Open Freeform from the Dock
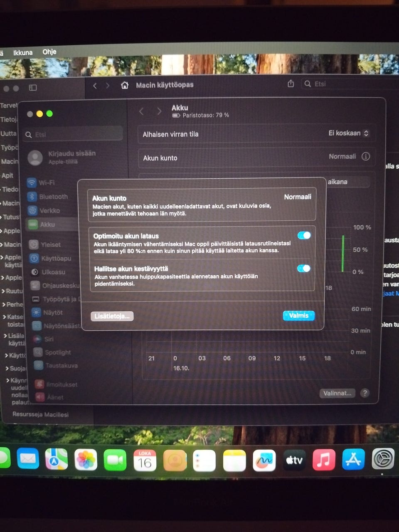Screen dimensions: 399x532 click(264, 461)
